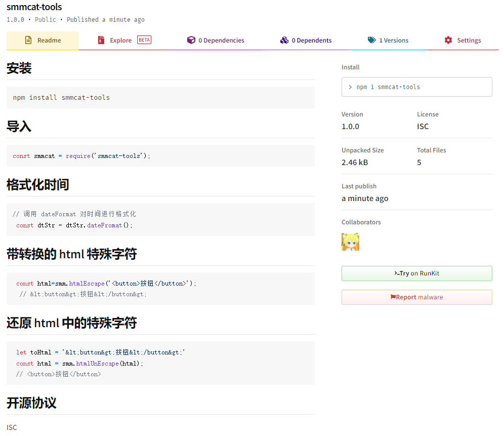Screen dimensions: 504x436
Task: Click the 还原 html 中的特殊字符 heading
Action: 72,323
